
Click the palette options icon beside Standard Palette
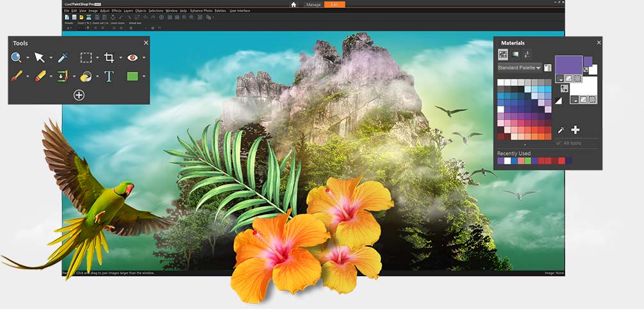547,68
